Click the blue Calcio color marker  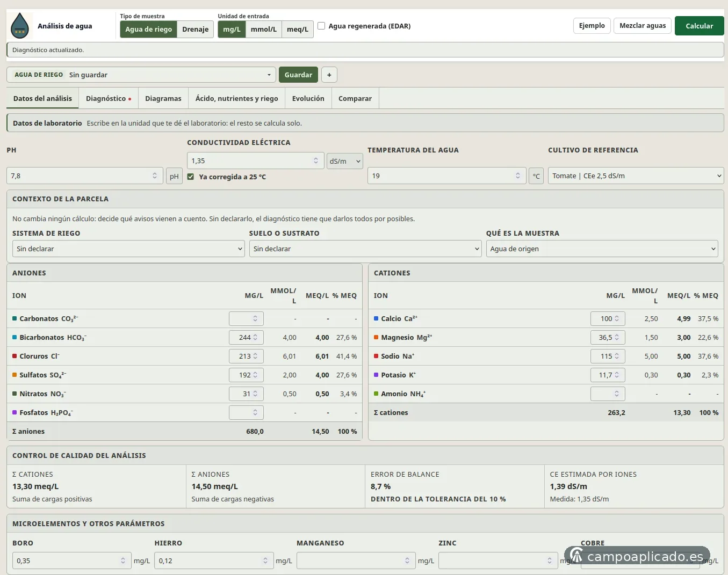point(376,318)
